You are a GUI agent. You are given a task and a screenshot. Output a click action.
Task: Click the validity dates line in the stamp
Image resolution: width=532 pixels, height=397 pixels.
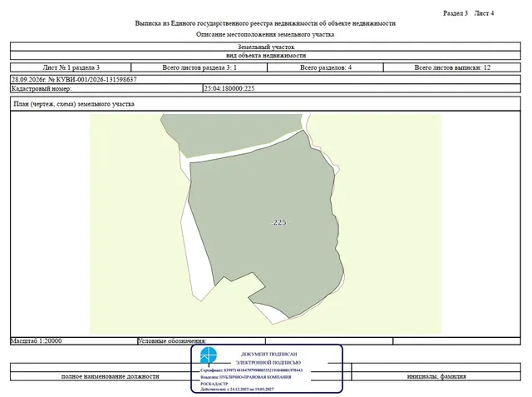coord(237,390)
